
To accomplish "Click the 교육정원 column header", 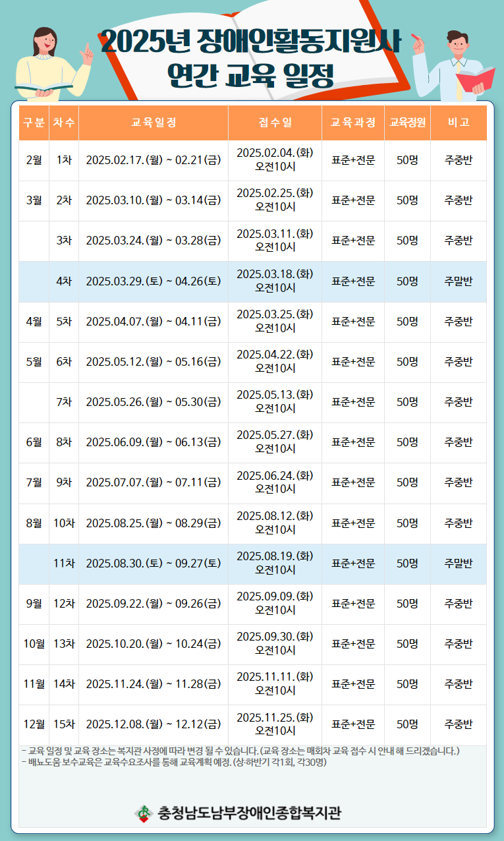I will click(407, 123).
